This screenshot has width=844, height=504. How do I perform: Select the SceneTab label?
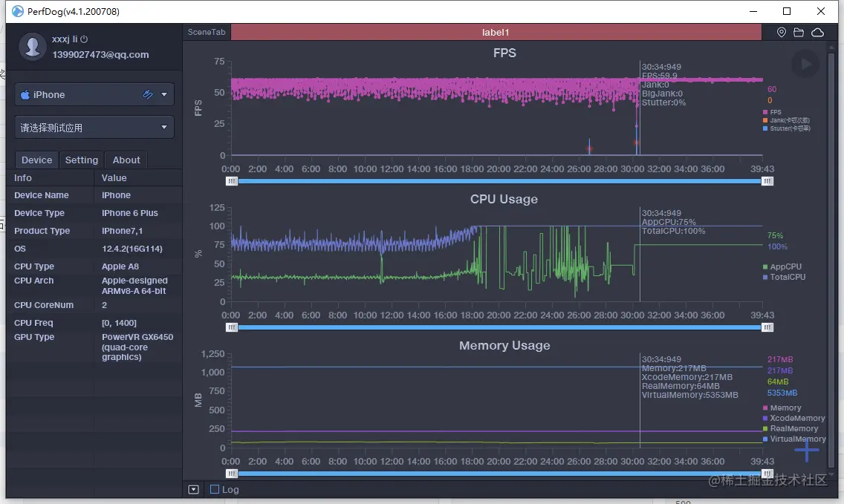207,32
